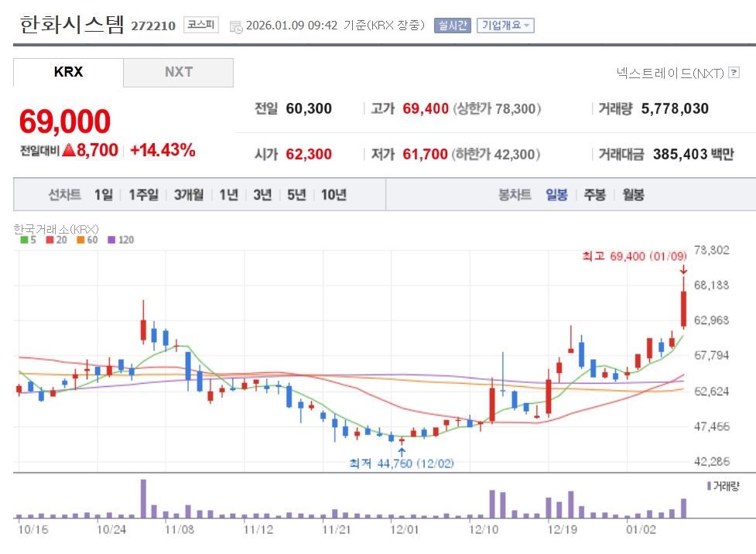This screenshot has width=756, height=554.
Task: Click the purple 거래량 legend icon
Action: coord(708,486)
